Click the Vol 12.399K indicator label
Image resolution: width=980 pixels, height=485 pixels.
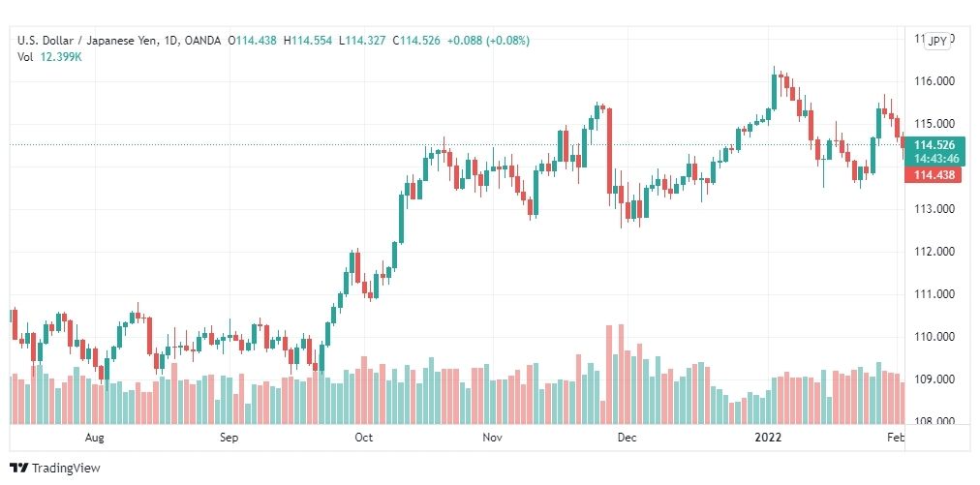coord(49,57)
